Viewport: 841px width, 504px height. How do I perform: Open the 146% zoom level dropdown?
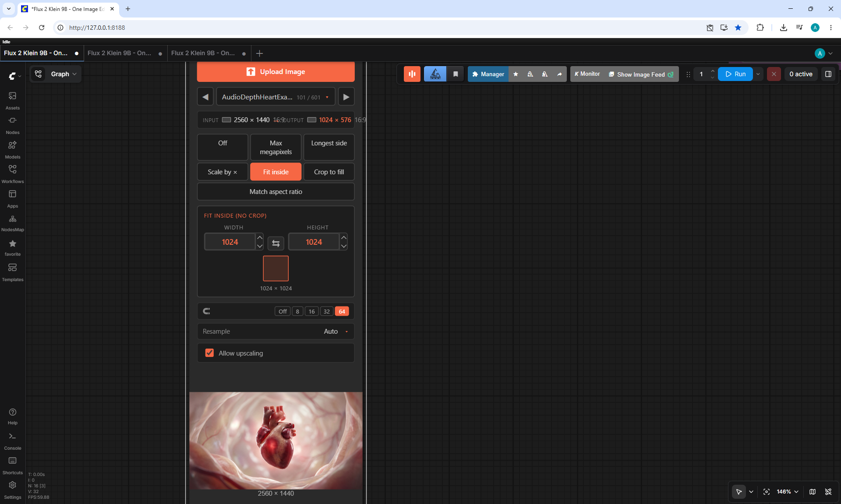click(788, 492)
